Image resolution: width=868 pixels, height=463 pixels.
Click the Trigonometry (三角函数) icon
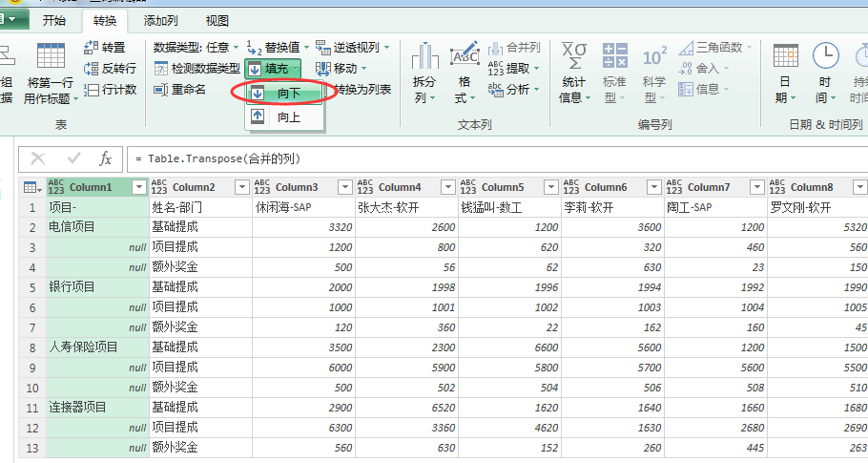click(x=686, y=48)
